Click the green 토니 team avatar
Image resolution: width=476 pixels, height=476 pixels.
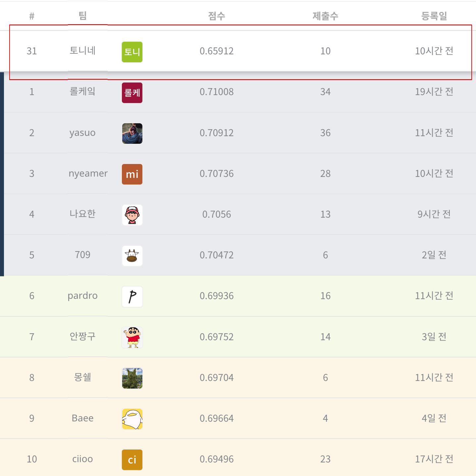tap(132, 52)
